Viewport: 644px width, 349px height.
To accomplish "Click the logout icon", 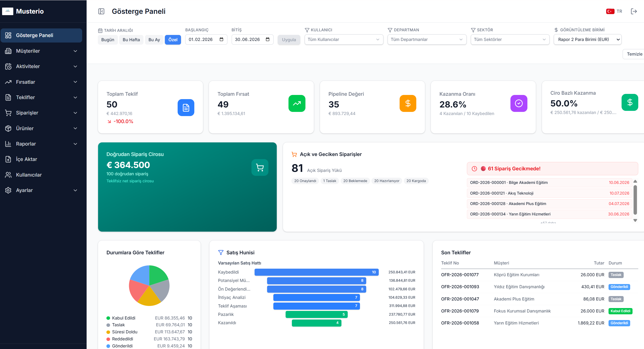I will (x=634, y=11).
